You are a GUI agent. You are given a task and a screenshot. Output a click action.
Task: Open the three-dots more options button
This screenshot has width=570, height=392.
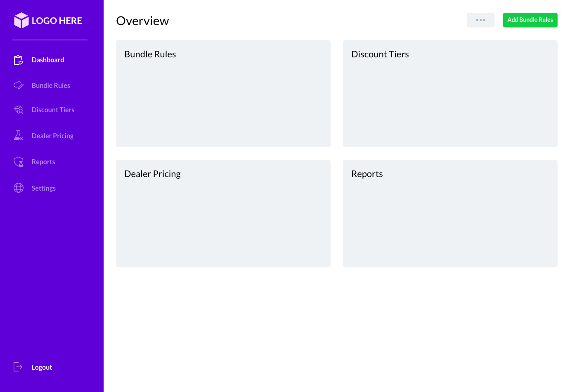coord(480,20)
